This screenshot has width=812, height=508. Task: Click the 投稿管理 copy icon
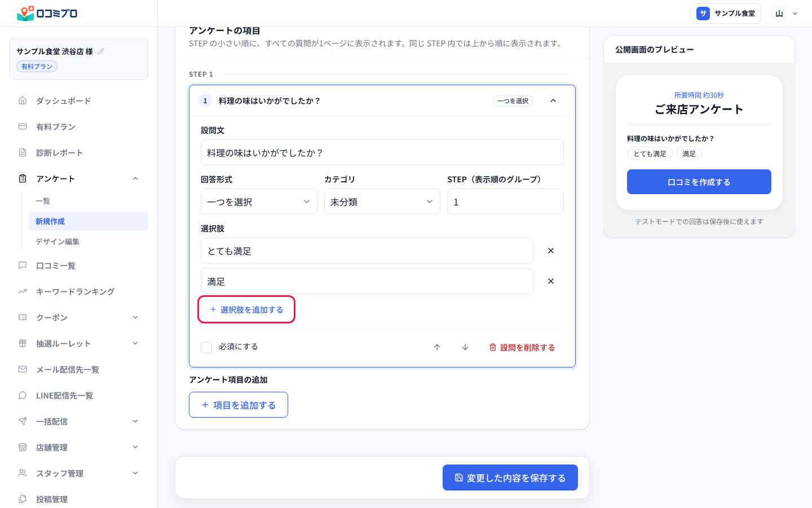pyautogui.click(x=23, y=499)
